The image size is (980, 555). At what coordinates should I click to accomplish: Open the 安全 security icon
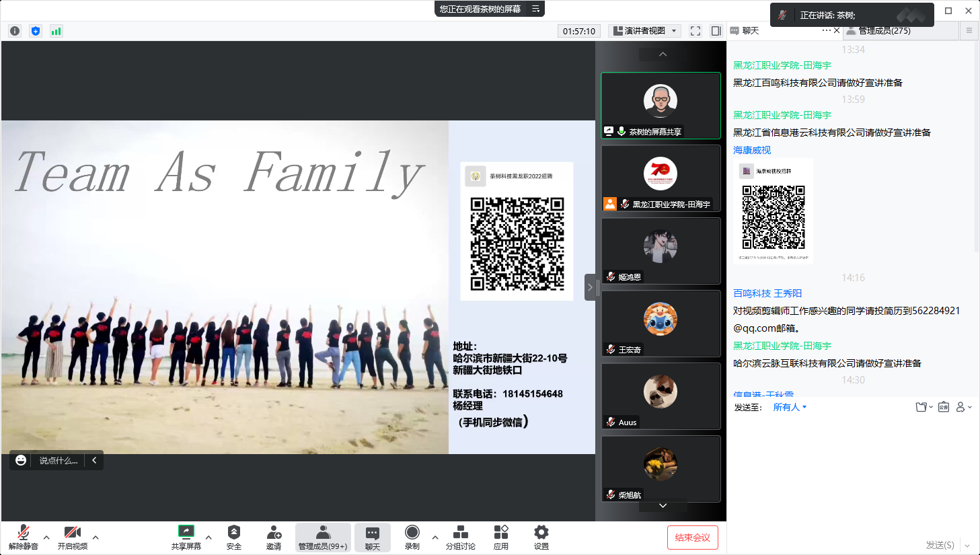coord(233,532)
